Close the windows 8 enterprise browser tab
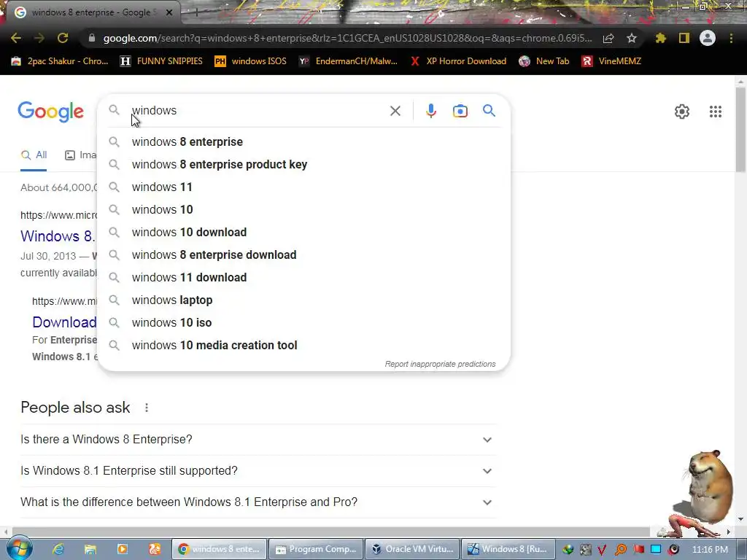The width and height of the screenshot is (747, 560). pyautogui.click(x=169, y=12)
